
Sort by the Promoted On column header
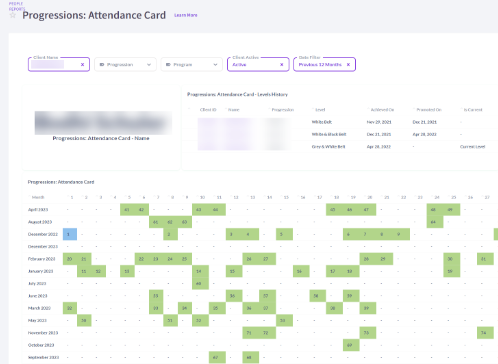429,110
